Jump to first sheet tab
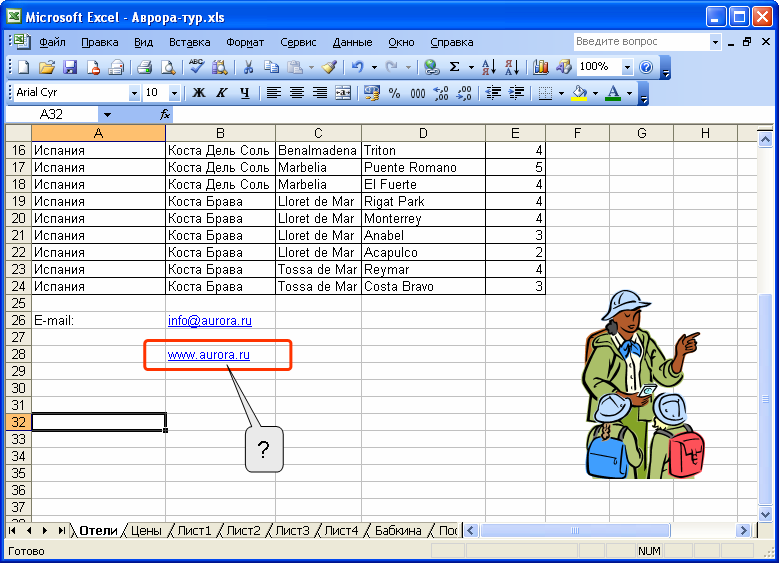 click(12, 531)
